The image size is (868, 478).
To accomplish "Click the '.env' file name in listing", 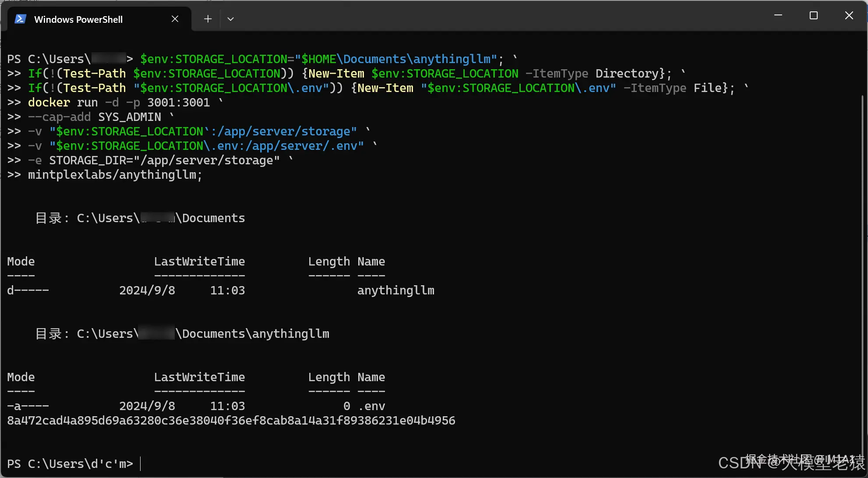I will 371,406.
